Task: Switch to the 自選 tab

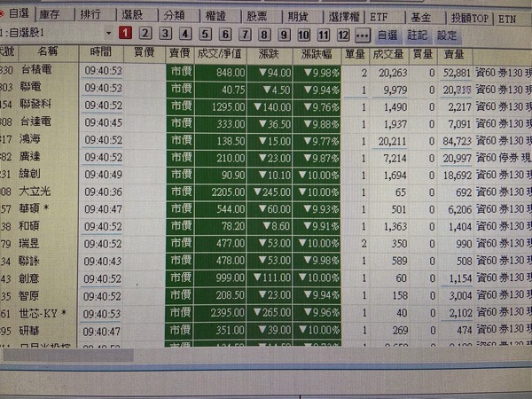Action: coord(17,13)
